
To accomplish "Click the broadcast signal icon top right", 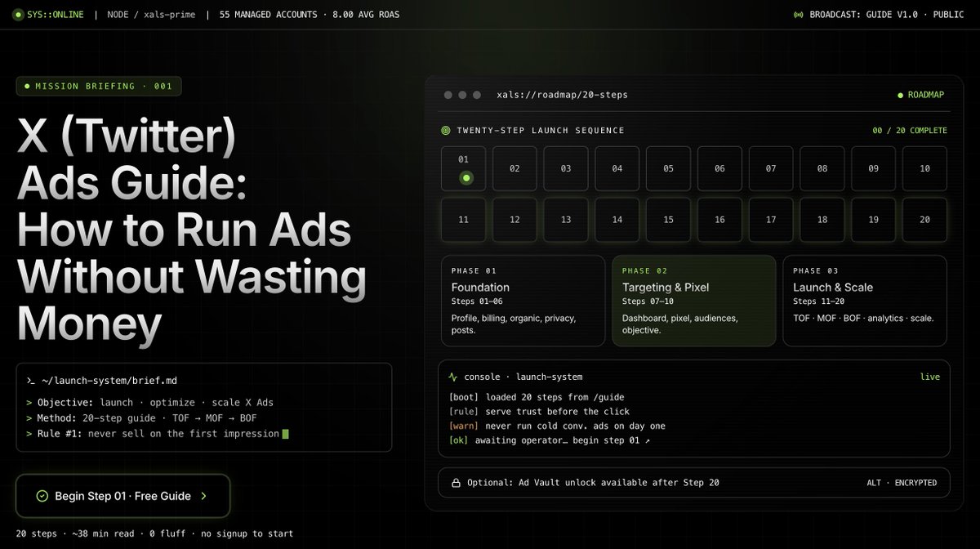I will (x=799, y=14).
